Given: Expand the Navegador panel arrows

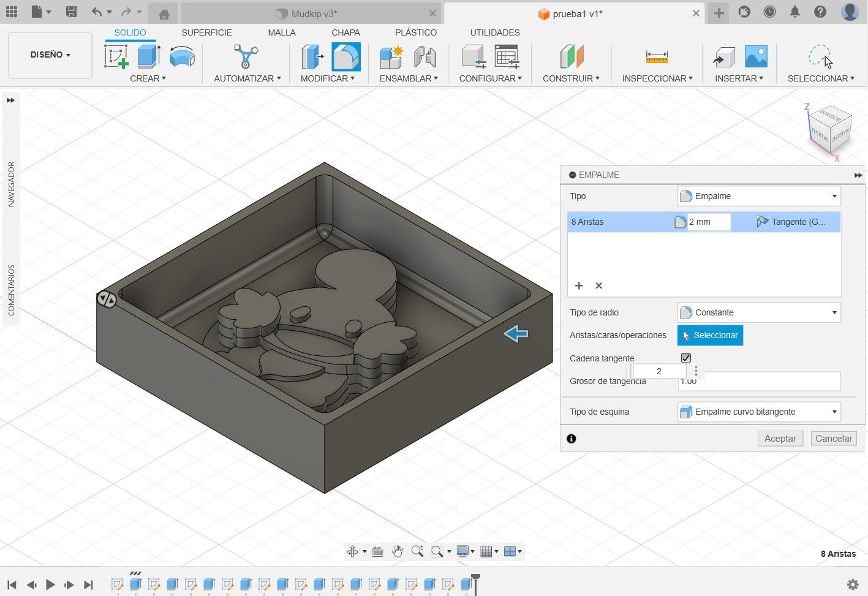Looking at the screenshot, I should pos(10,100).
